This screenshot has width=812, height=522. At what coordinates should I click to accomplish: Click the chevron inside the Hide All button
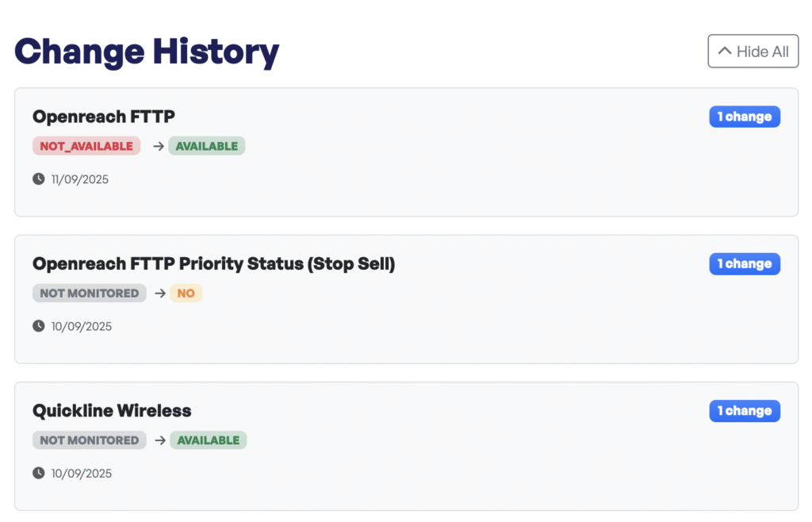[x=724, y=50]
